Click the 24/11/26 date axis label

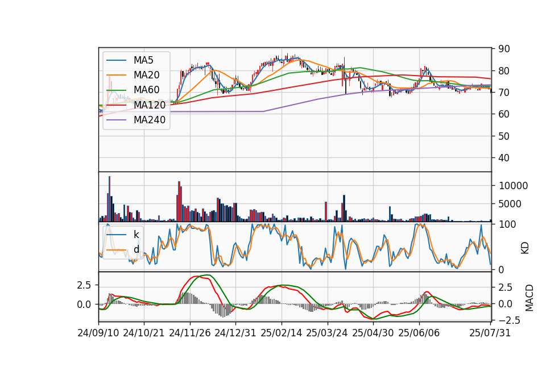190,333
